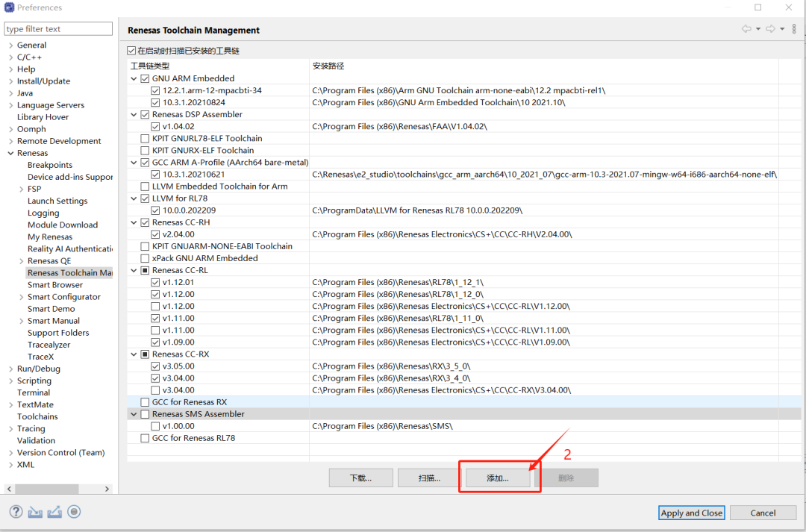This screenshot has width=806, height=532.
Task: Collapse the Renesas SMS Assembler group
Action: [x=134, y=414]
